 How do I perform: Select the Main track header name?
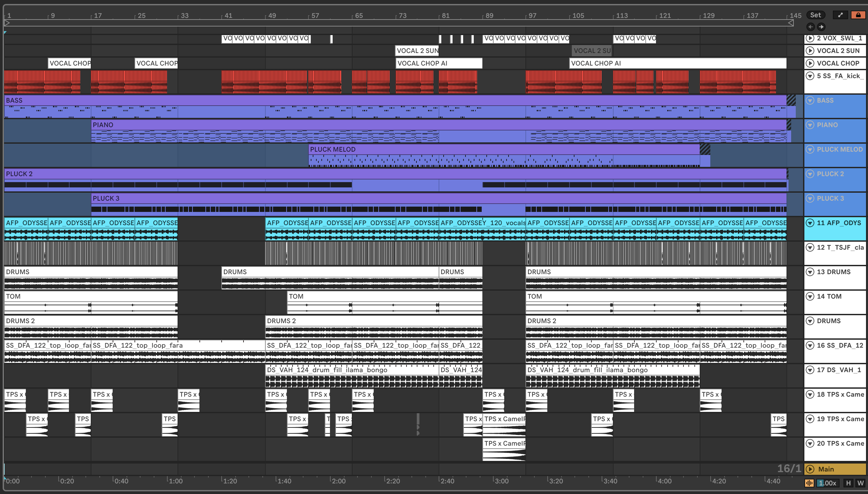tap(826, 469)
